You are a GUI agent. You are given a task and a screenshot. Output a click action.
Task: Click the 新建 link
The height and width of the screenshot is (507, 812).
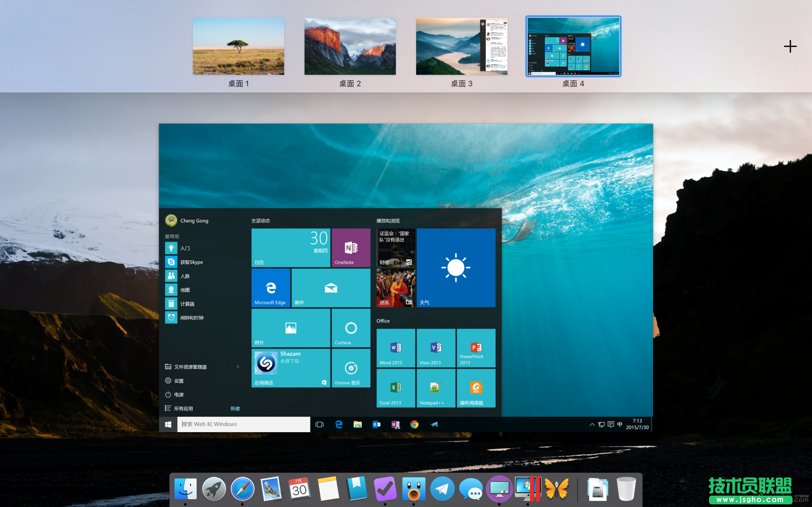tap(235, 408)
